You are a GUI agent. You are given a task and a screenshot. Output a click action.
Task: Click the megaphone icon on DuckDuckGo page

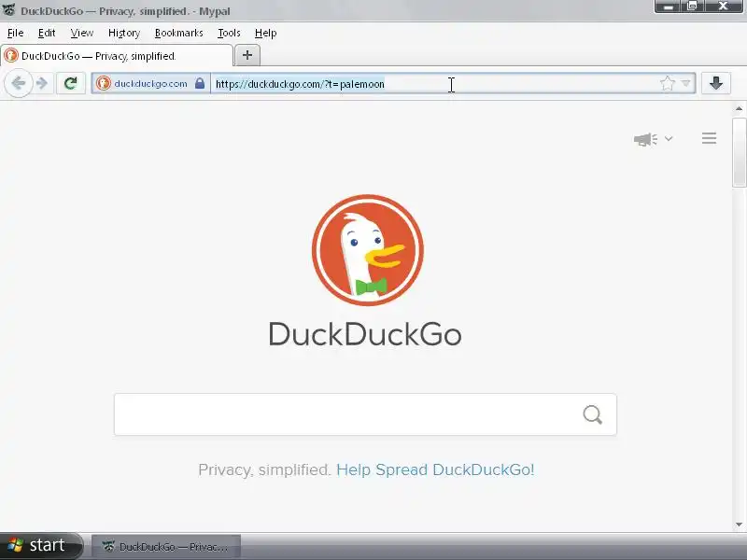click(x=645, y=139)
